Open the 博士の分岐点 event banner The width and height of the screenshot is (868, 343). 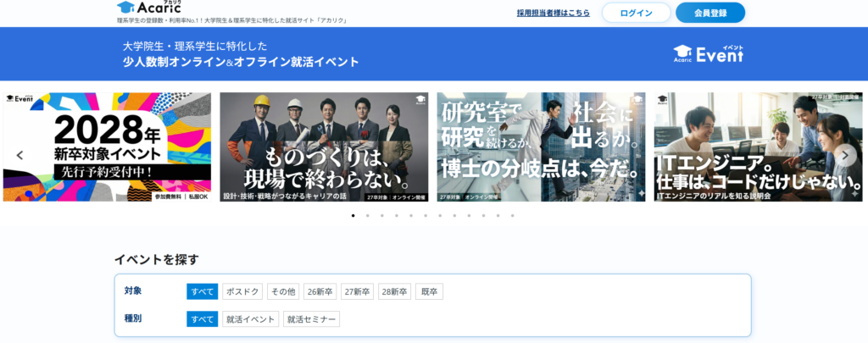pyautogui.click(x=541, y=147)
